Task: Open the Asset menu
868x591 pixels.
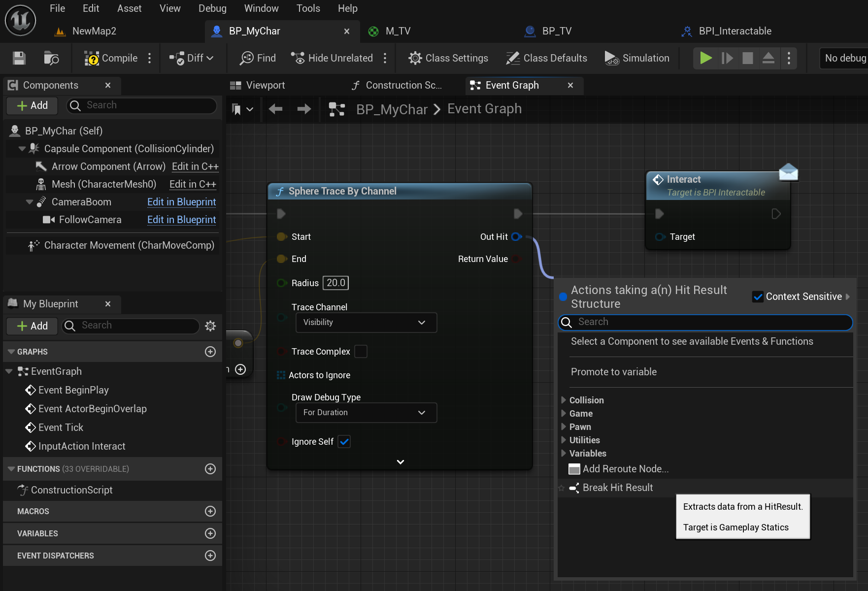Action: click(x=129, y=8)
